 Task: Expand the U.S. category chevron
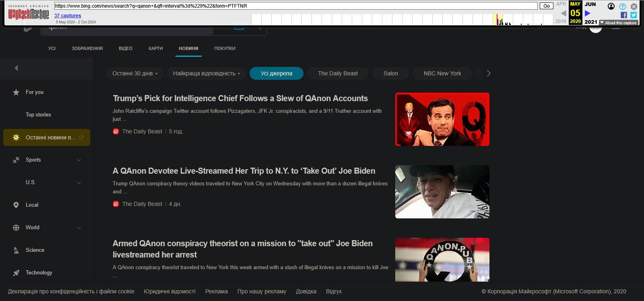pyautogui.click(x=79, y=183)
